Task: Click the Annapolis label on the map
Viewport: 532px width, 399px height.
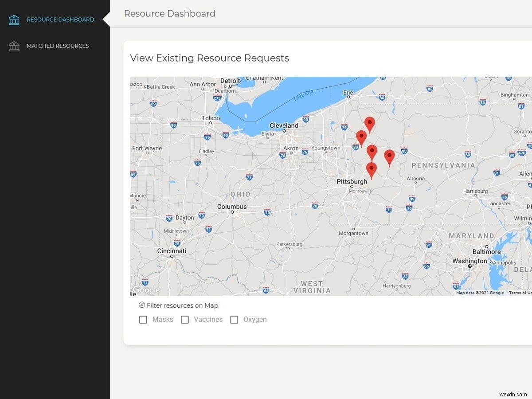Action: point(505,262)
